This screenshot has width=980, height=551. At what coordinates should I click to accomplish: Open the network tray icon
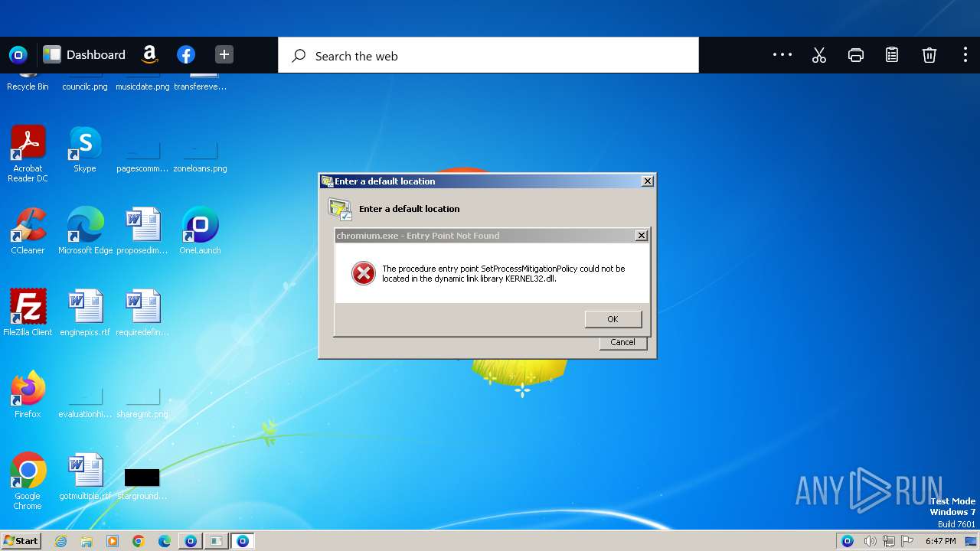click(x=890, y=541)
